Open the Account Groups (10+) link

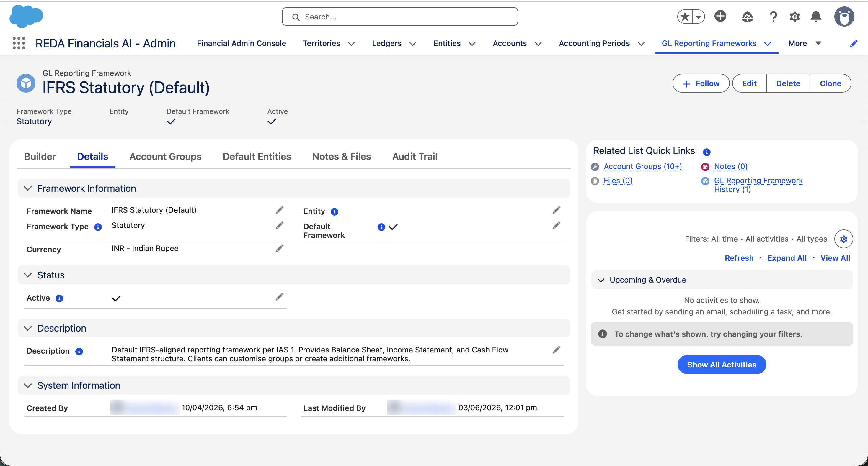coord(642,166)
